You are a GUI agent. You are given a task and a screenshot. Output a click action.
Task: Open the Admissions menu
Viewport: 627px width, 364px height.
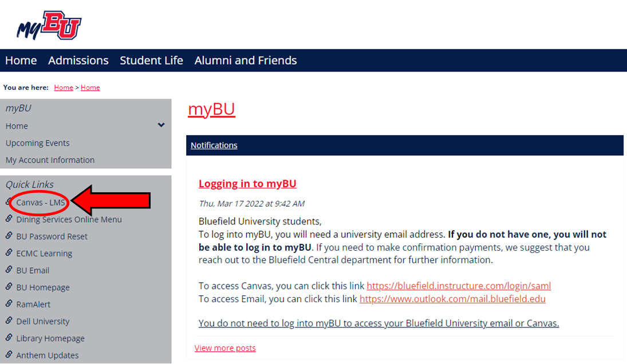pos(78,60)
